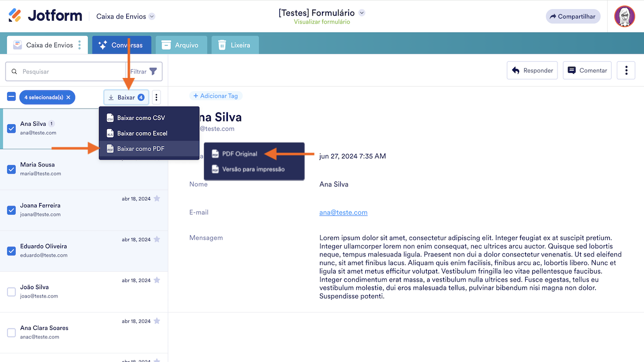Image resolution: width=644 pixels, height=362 pixels.
Task: Click the Compartilhar share arrow icon
Action: click(x=553, y=17)
